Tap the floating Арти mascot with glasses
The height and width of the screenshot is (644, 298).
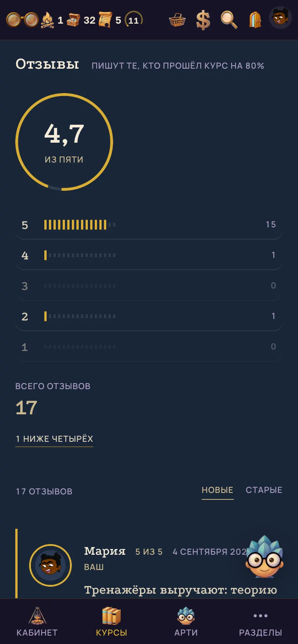click(265, 556)
